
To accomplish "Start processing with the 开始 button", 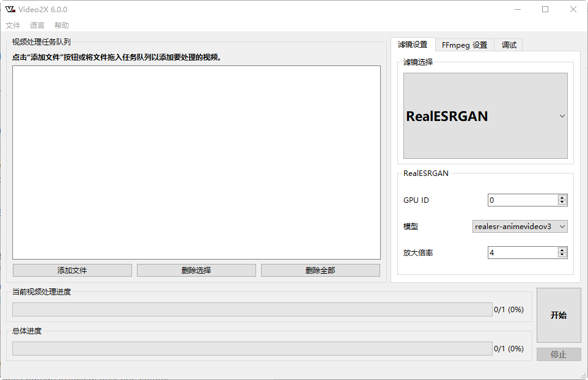I will coord(558,315).
